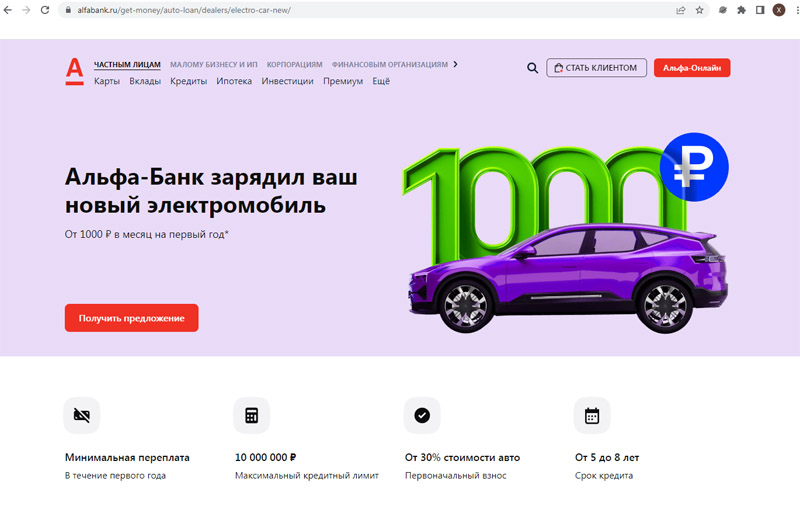Click the От 30% стоимости авто text
The image size is (800, 506).
[x=462, y=458]
